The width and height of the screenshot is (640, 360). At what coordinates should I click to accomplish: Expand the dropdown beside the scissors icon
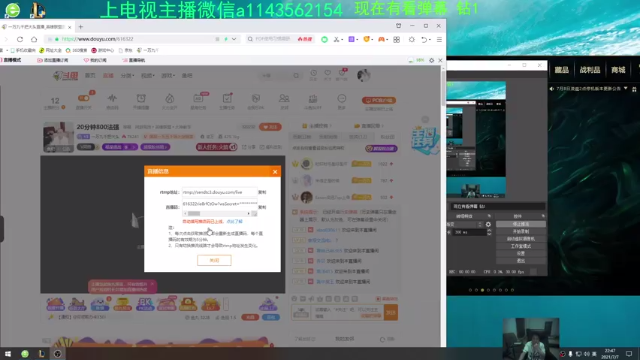[342, 40]
